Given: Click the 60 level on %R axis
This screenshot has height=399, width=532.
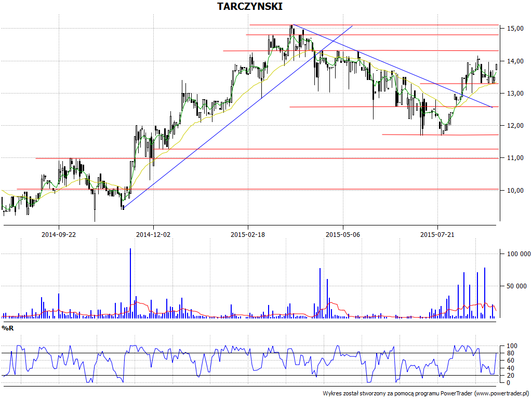Looking at the screenshot, I should pyautogui.click(x=510, y=361).
